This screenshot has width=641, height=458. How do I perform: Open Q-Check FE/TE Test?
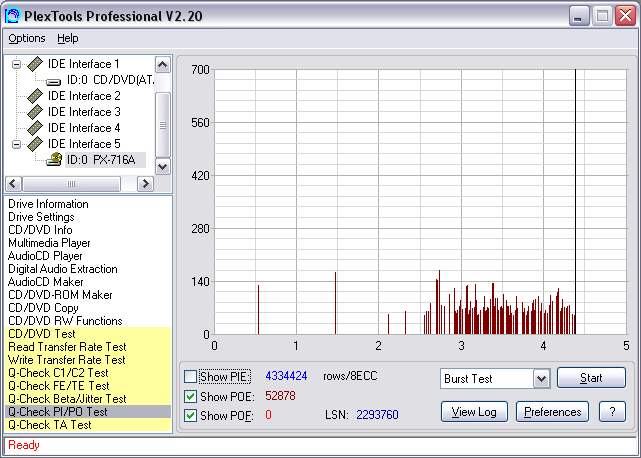[x=88, y=386]
